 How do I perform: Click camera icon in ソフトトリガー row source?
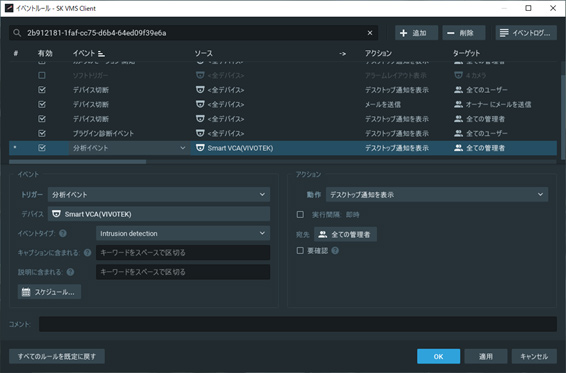point(200,75)
